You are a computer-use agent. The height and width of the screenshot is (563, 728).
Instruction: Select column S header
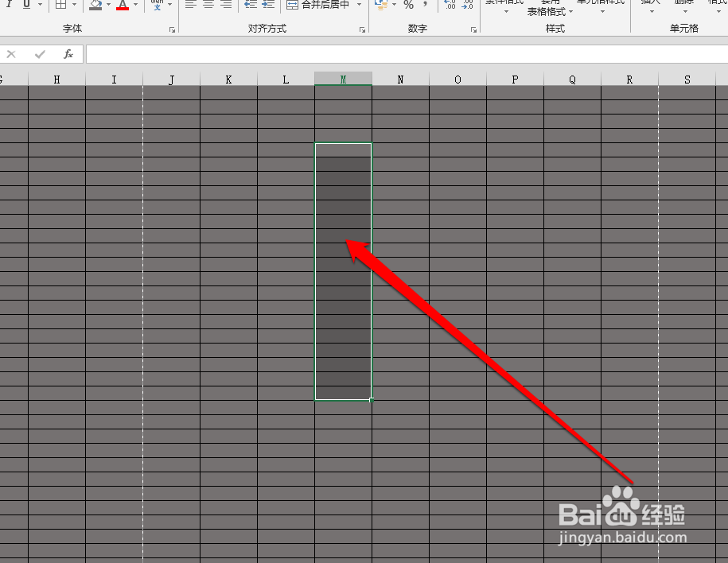[x=687, y=80]
